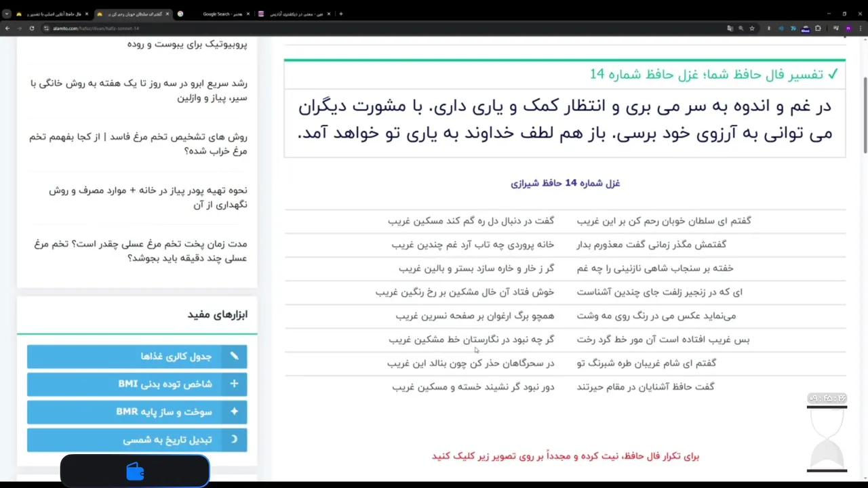
Task: Click the zoom magnifier icon in address bar
Action: pyautogui.click(x=741, y=28)
